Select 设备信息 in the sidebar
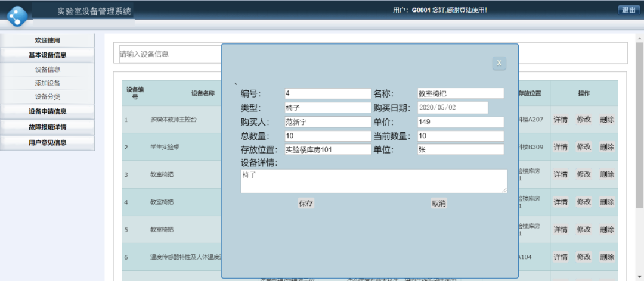 tap(48, 70)
